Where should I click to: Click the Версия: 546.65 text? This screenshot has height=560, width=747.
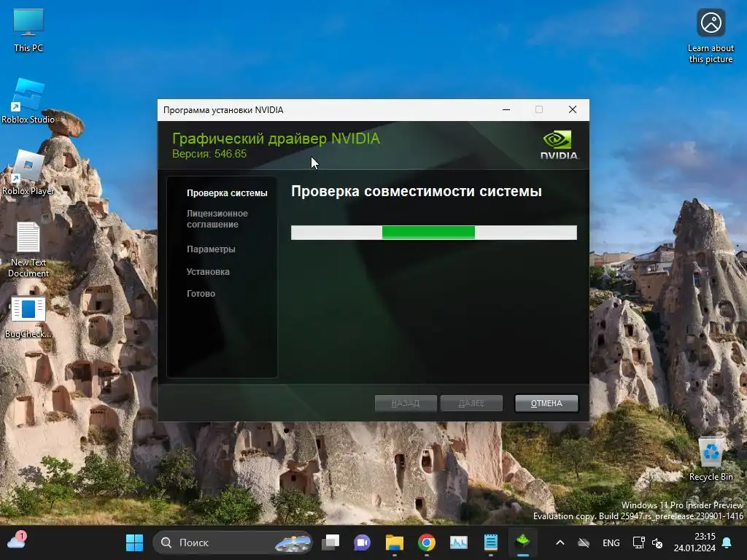209,154
